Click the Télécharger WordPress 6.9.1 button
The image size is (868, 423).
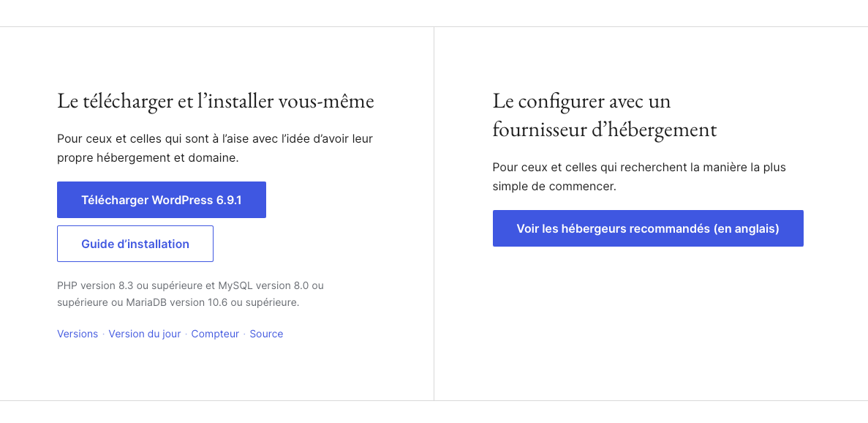(x=161, y=200)
